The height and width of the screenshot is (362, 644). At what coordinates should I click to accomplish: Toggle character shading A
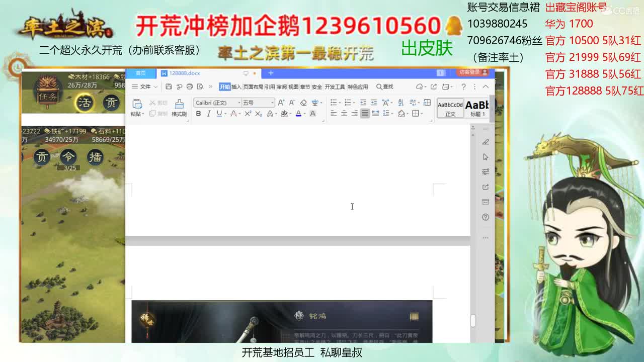312,114
